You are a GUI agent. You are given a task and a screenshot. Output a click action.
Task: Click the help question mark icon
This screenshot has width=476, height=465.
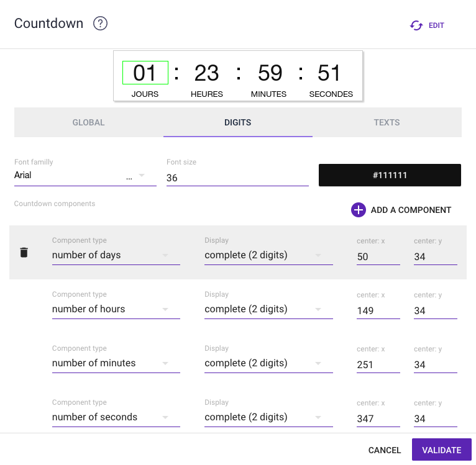point(100,24)
